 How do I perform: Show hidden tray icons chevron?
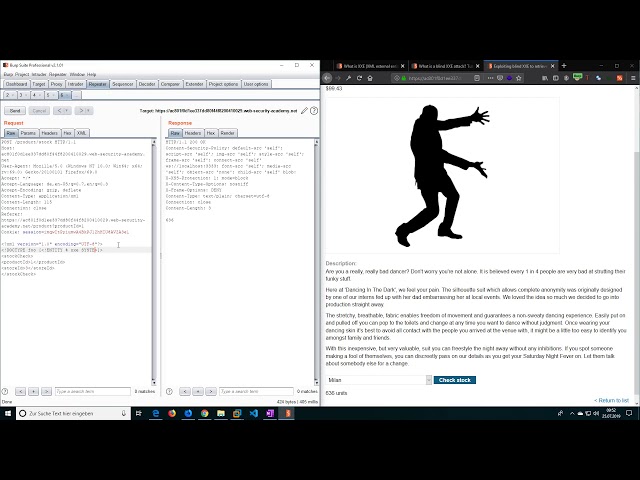[572, 413]
